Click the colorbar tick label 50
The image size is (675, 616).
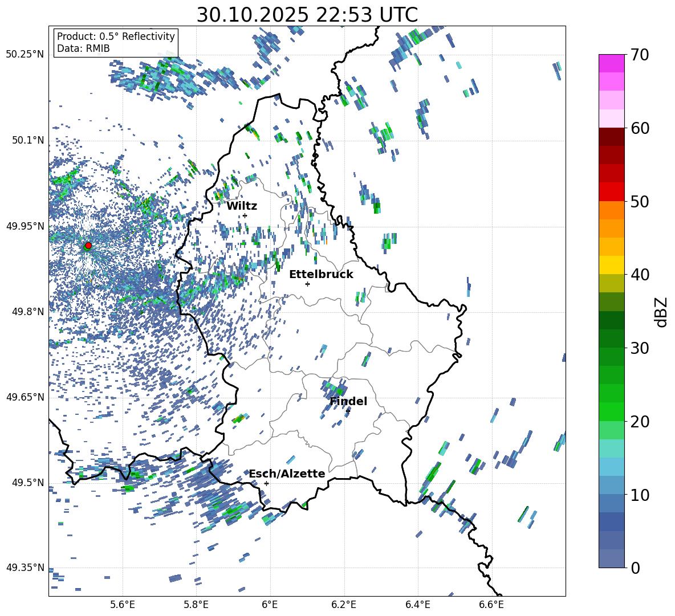pos(640,202)
